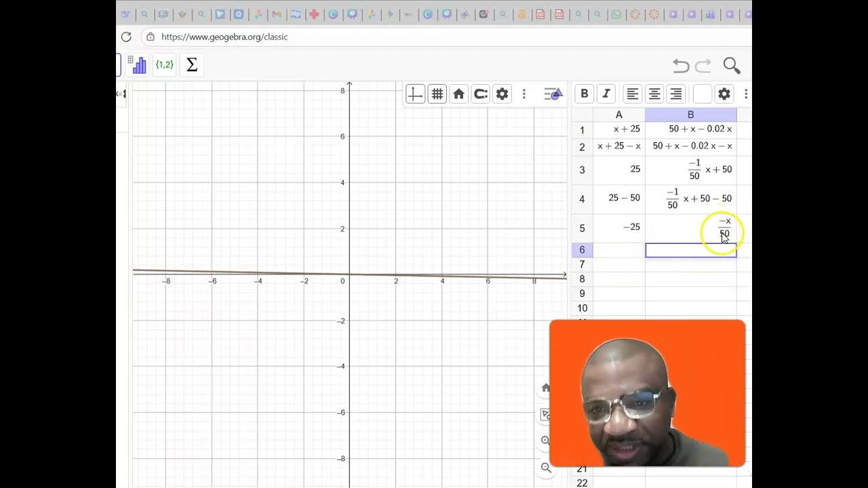Align spreadsheet cell text left
Viewport: 868px width, 488px height.
tap(632, 94)
